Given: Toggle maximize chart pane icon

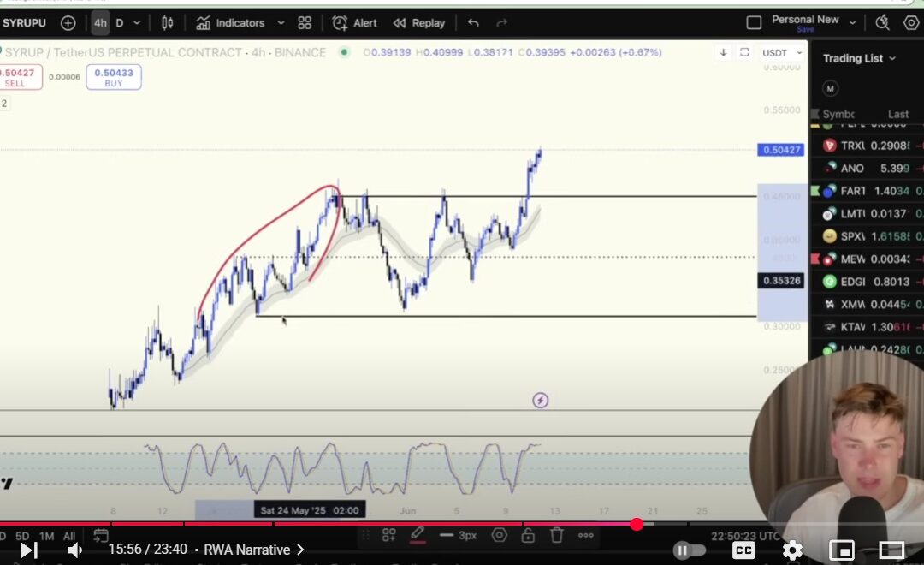Looking at the screenshot, I should [x=744, y=52].
